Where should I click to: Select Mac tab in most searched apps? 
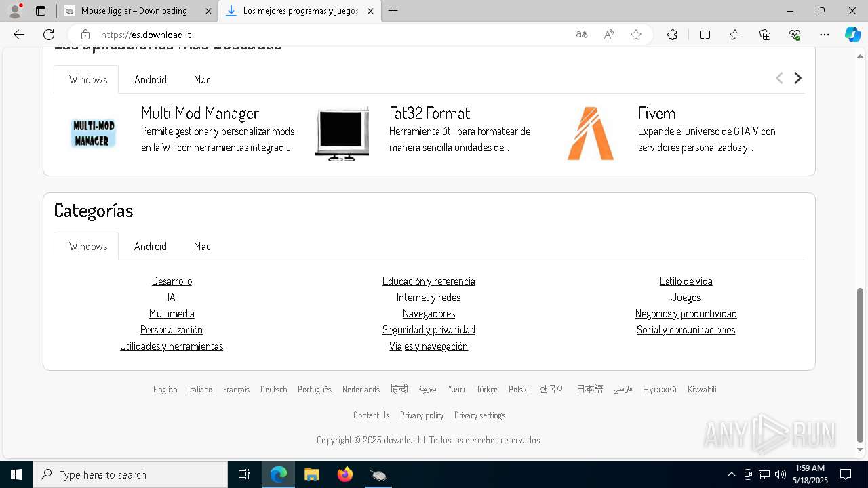click(x=202, y=79)
